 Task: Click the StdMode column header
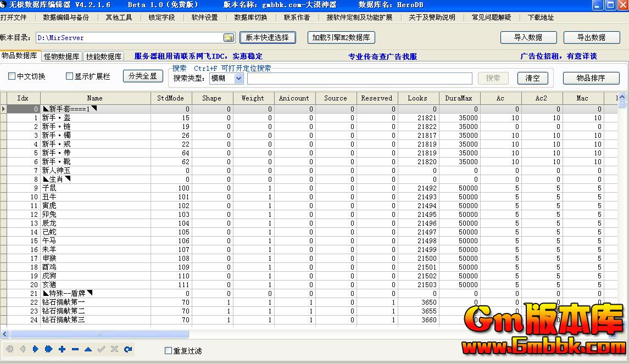[x=171, y=98]
